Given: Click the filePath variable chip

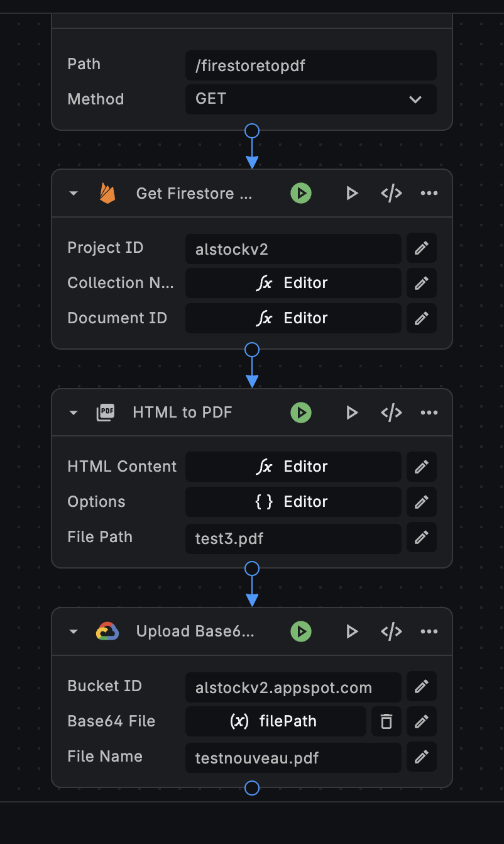Looking at the screenshot, I should [275, 721].
